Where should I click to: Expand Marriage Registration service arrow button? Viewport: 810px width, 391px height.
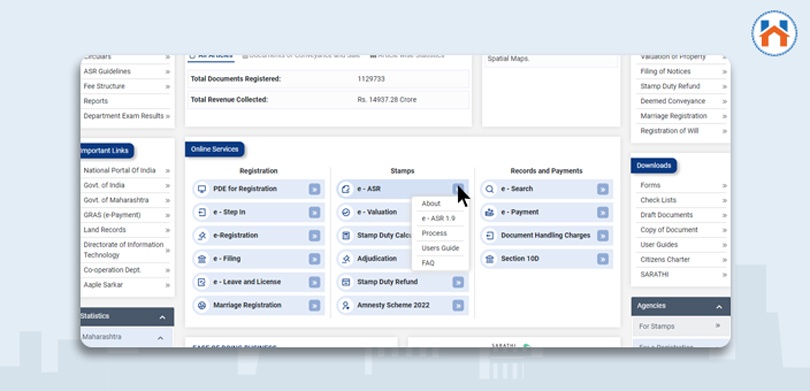[x=314, y=305]
